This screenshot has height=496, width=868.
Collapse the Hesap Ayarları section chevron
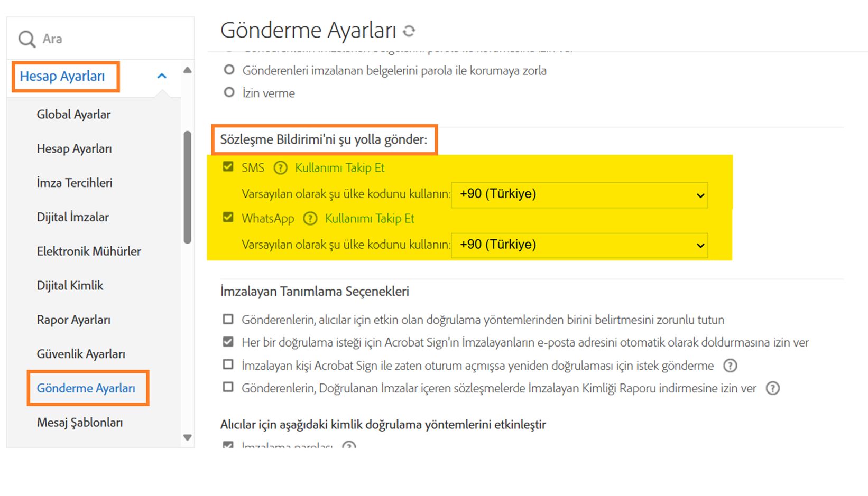[162, 77]
